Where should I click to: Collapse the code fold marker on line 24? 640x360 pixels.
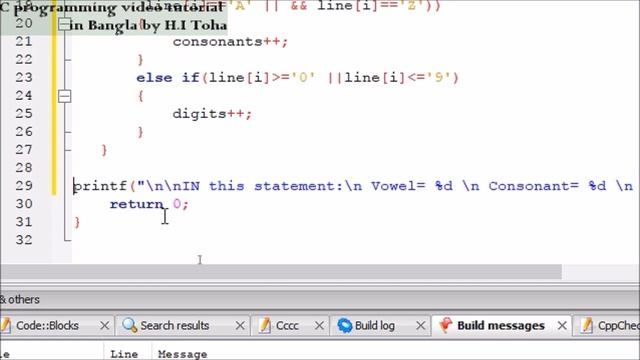[x=64, y=96]
